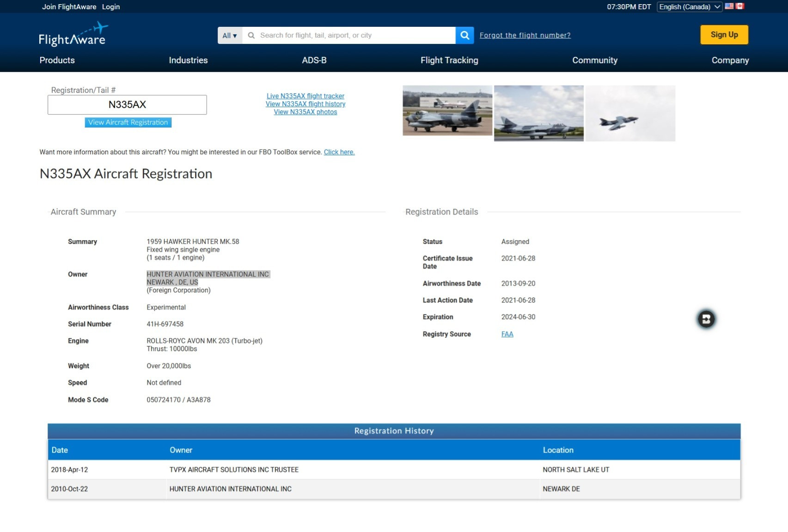This screenshot has width=788, height=532.
Task: Click the FlightAware logo
Action: pos(73,35)
